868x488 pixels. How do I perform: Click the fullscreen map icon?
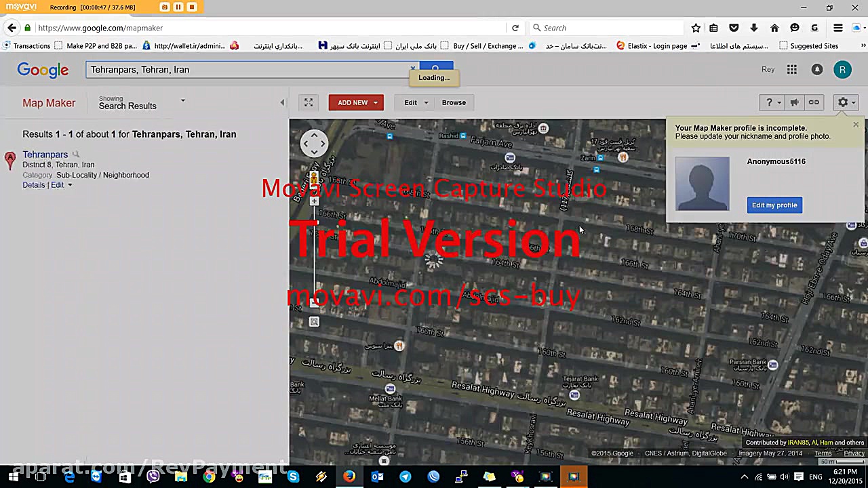coord(309,102)
